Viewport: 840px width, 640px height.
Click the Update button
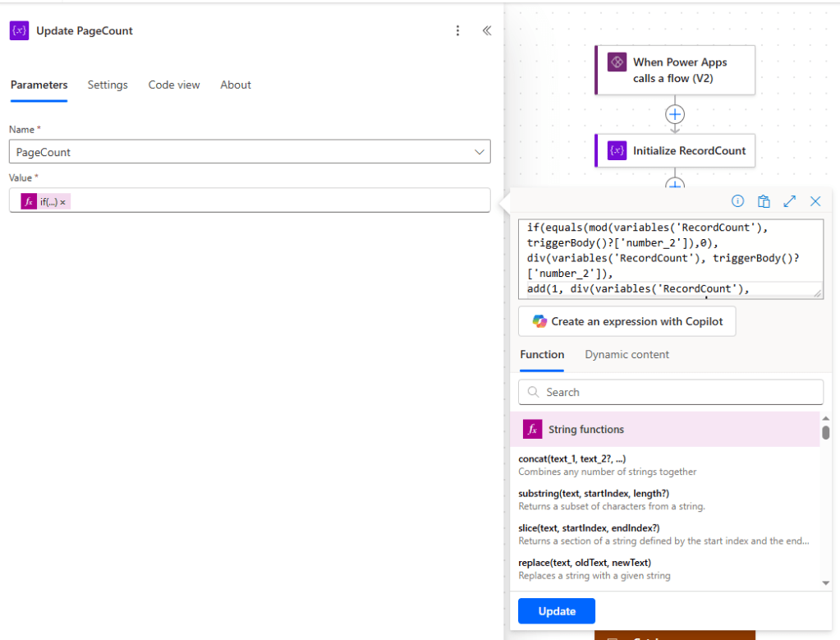tap(556, 611)
